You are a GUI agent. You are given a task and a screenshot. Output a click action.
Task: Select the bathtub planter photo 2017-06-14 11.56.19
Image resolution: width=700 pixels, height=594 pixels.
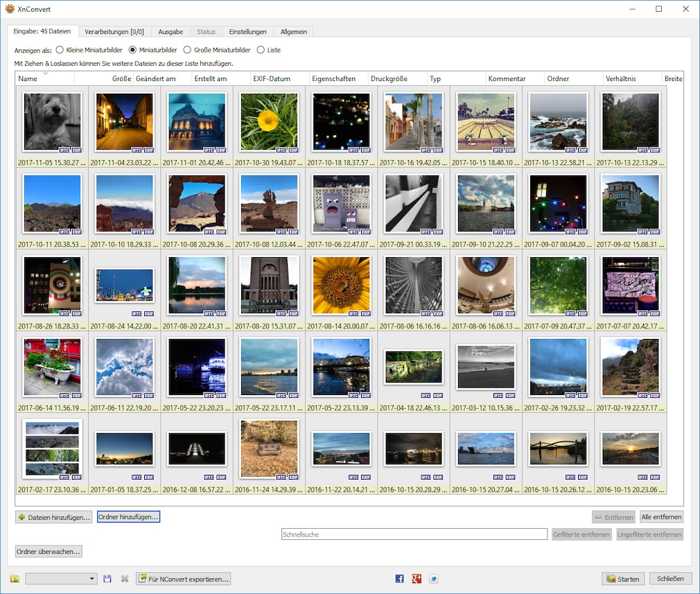tap(52, 367)
